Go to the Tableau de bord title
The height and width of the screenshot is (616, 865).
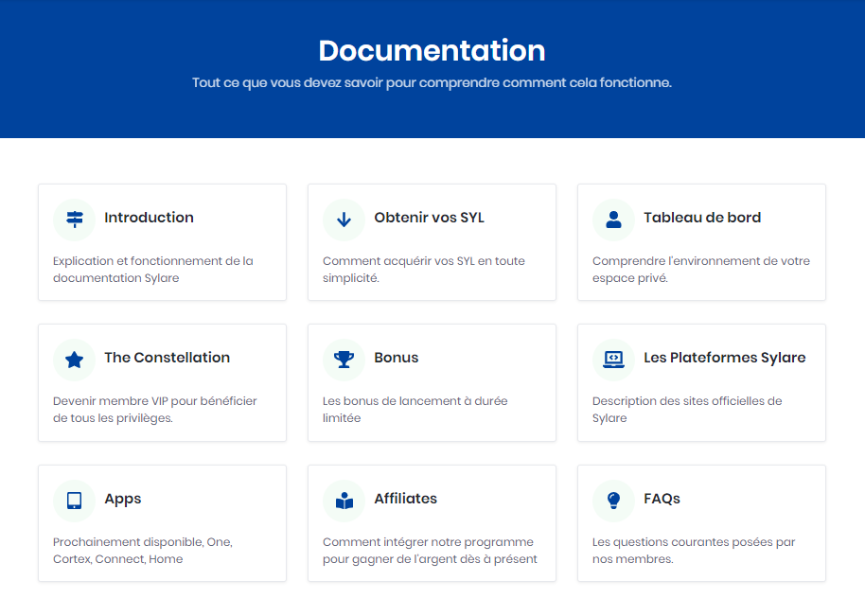(702, 218)
